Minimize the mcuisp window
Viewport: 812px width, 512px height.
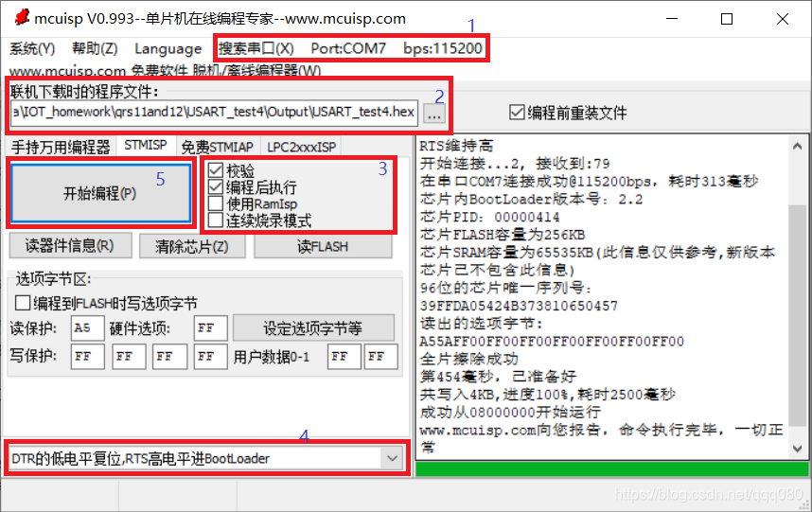[672, 19]
